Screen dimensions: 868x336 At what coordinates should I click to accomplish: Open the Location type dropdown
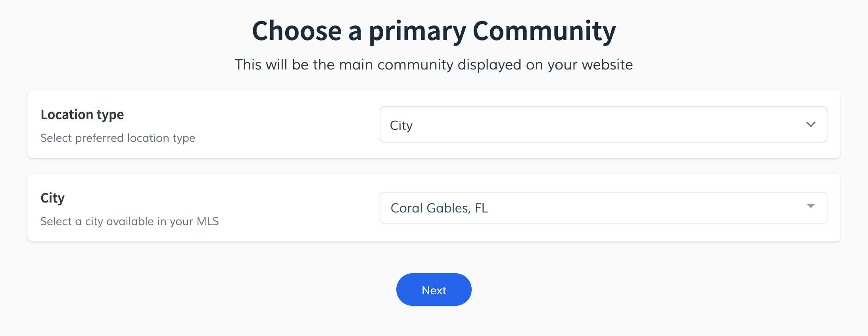point(603,124)
